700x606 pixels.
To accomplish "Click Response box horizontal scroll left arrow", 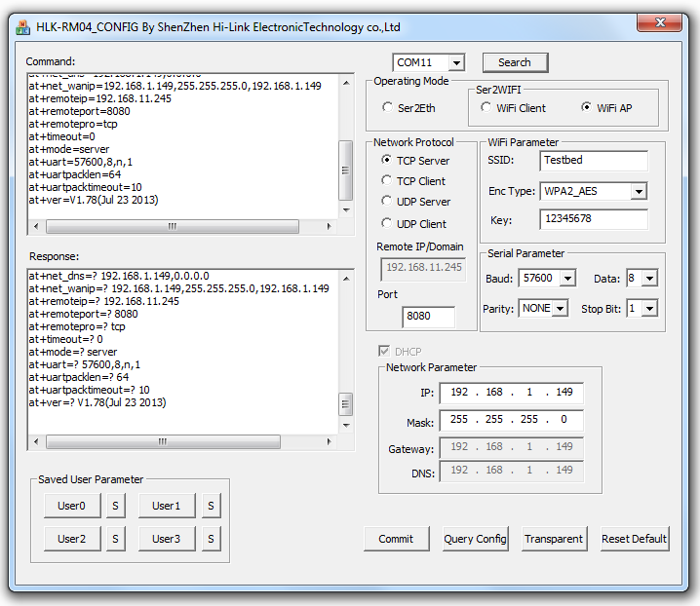I will (x=36, y=441).
